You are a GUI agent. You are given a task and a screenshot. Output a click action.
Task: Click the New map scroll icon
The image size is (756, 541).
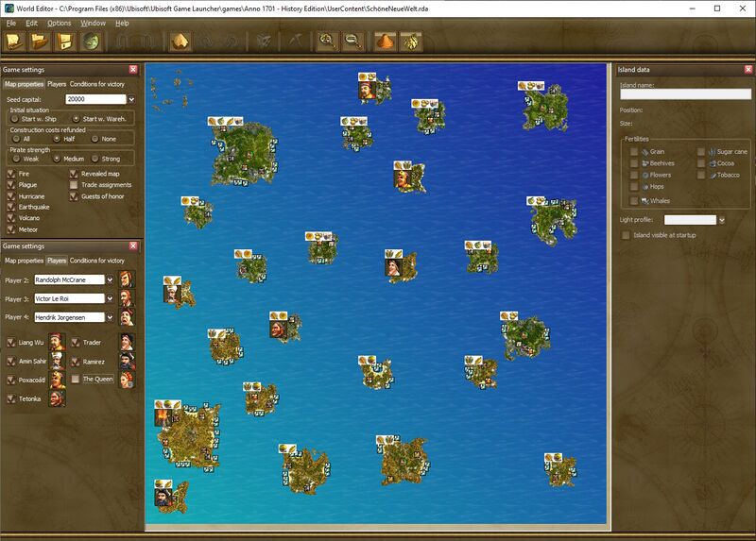coord(14,42)
